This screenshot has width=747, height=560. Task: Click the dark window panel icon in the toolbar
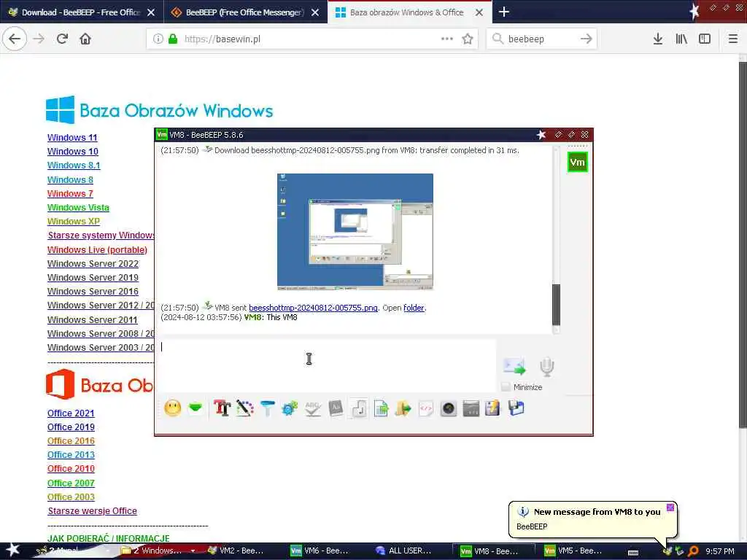pyautogui.click(x=471, y=408)
